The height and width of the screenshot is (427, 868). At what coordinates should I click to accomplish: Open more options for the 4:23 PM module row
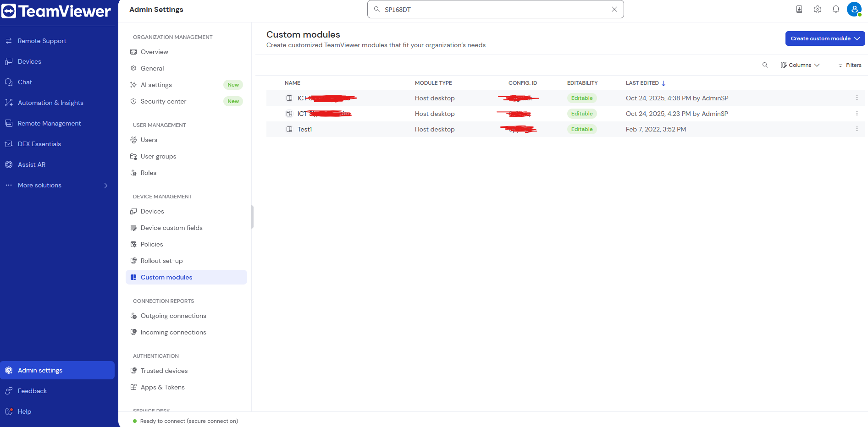tap(857, 114)
